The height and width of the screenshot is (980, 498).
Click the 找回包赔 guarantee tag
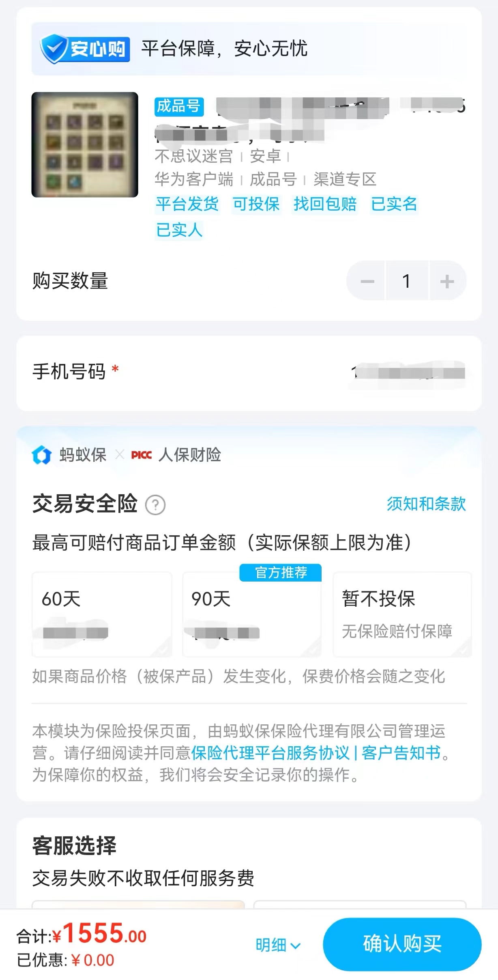pyautogui.click(x=325, y=204)
